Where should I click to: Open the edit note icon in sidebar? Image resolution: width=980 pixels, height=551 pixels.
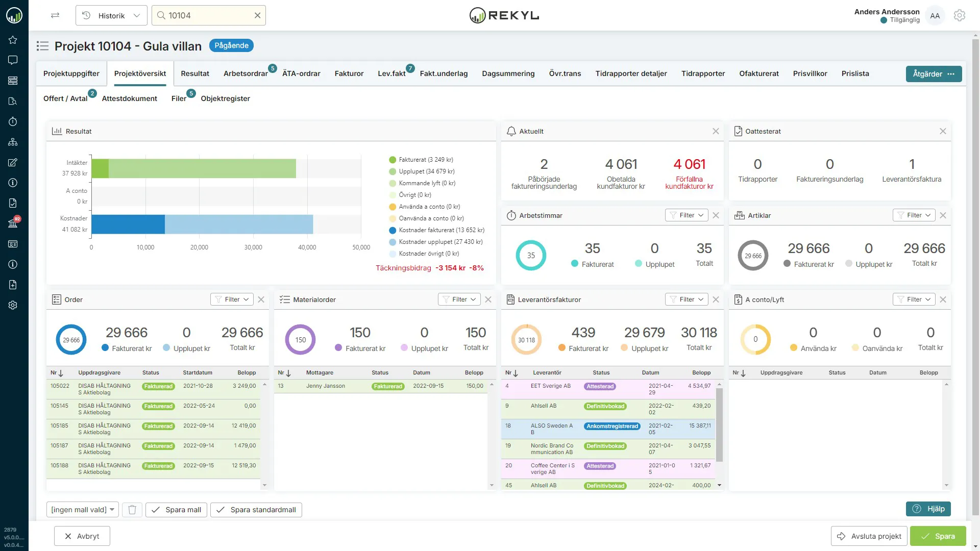[x=13, y=162]
